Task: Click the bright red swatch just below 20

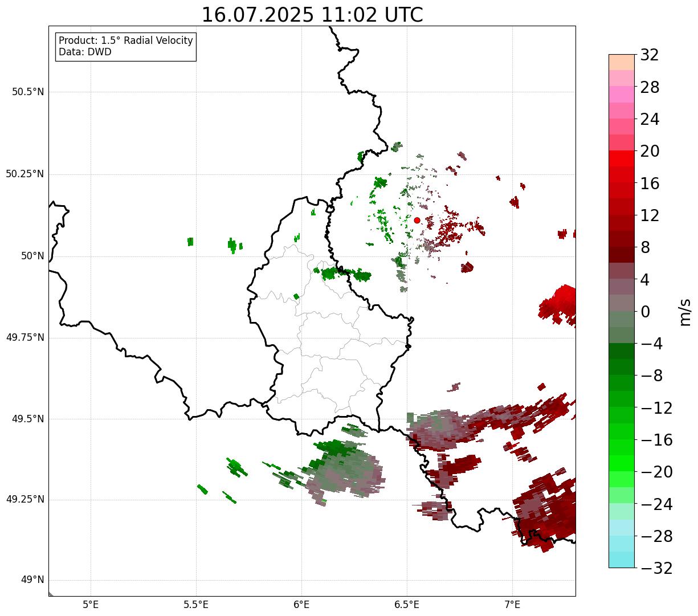Action: tap(622, 158)
